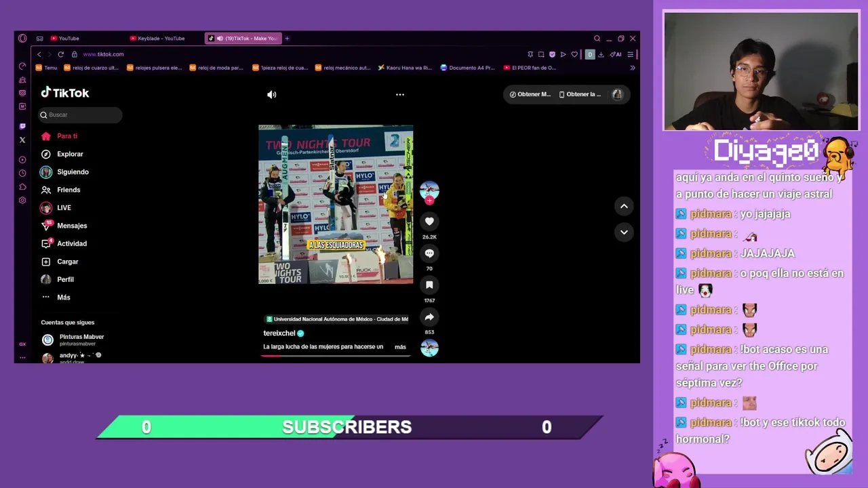Expand hidden bookmarks double chevron

[x=633, y=68]
